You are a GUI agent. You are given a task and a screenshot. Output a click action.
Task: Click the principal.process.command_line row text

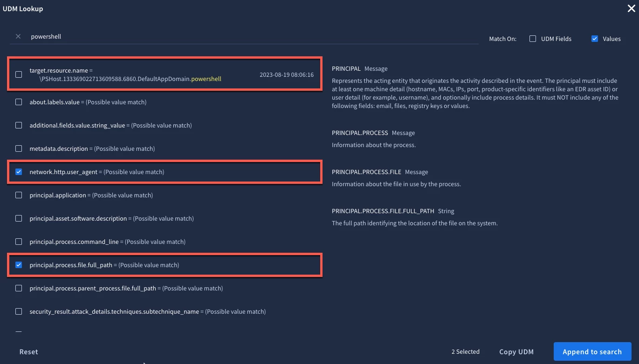tap(107, 242)
